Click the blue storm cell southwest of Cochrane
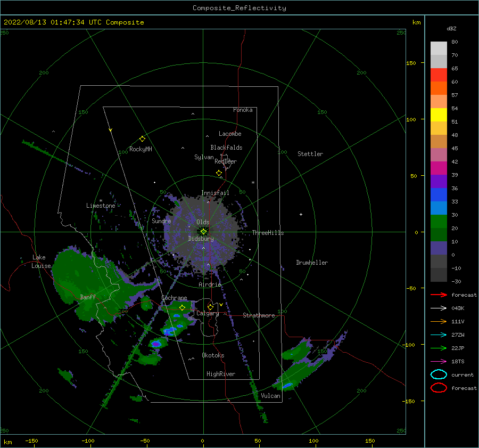 click(156, 344)
